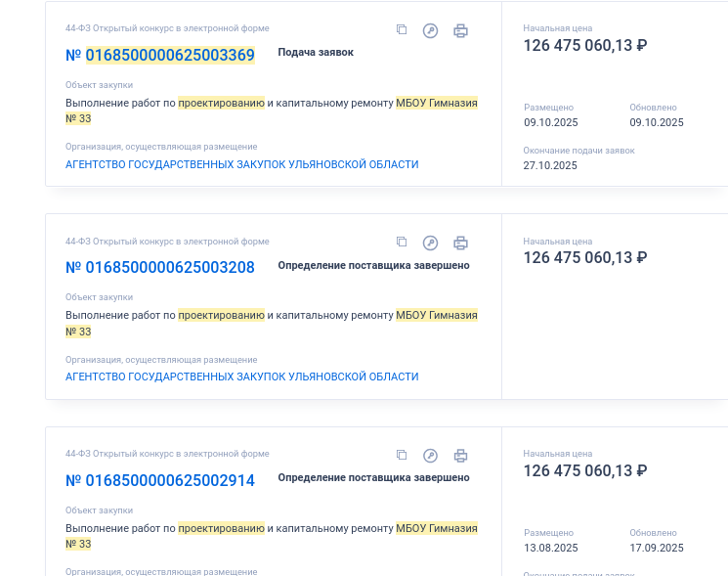
Task: Open signature key icon for procurement 0168500000625003208
Action: (430, 243)
